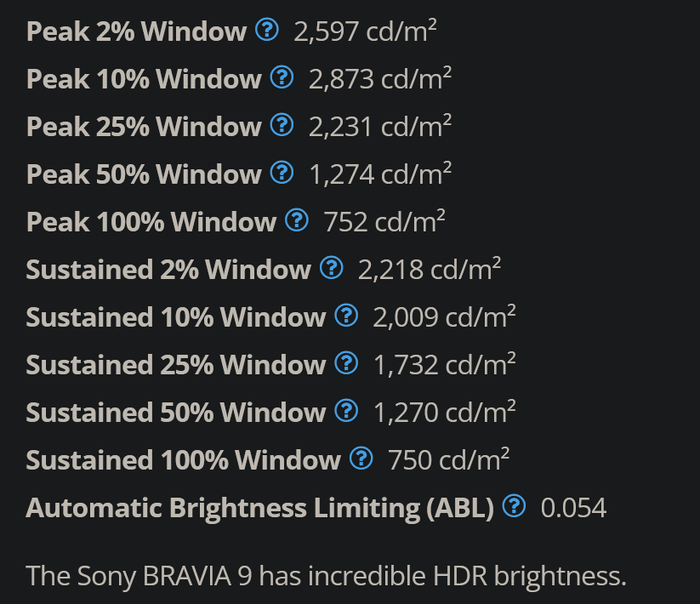Open the Peak 2% Window help icon
This screenshot has width=700, height=604.
(x=266, y=29)
